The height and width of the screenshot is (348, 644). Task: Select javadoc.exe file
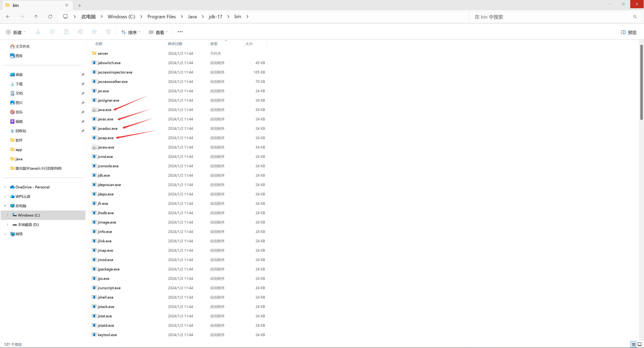point(108,128)
